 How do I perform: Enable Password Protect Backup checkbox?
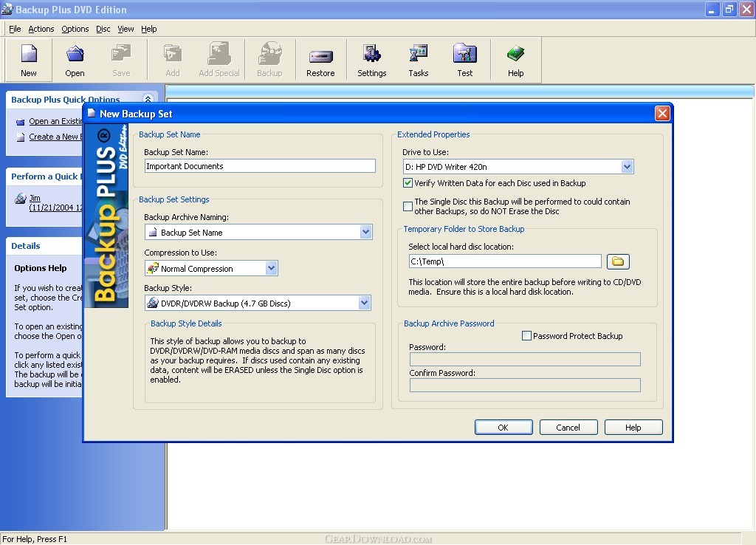(x=526, y=336)
